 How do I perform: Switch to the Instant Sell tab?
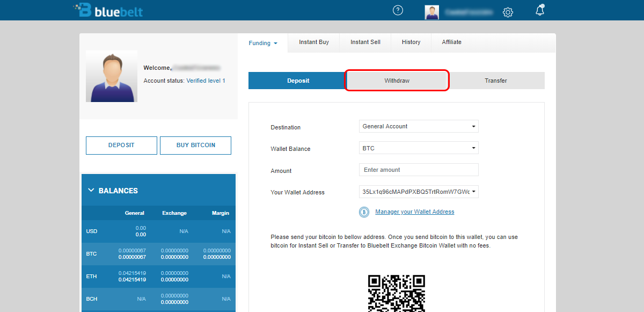pyautogui.click(x=365, y=42)
